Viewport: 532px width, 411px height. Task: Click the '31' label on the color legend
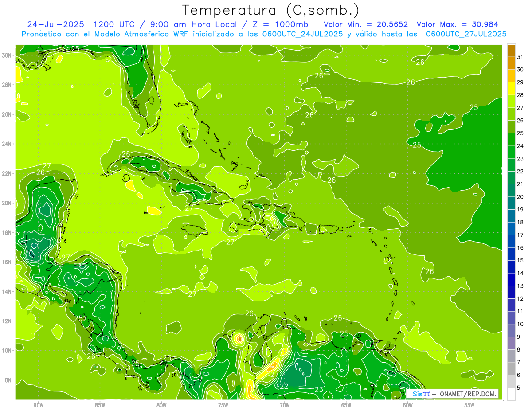pyautogui.click(x=520, y=57)
